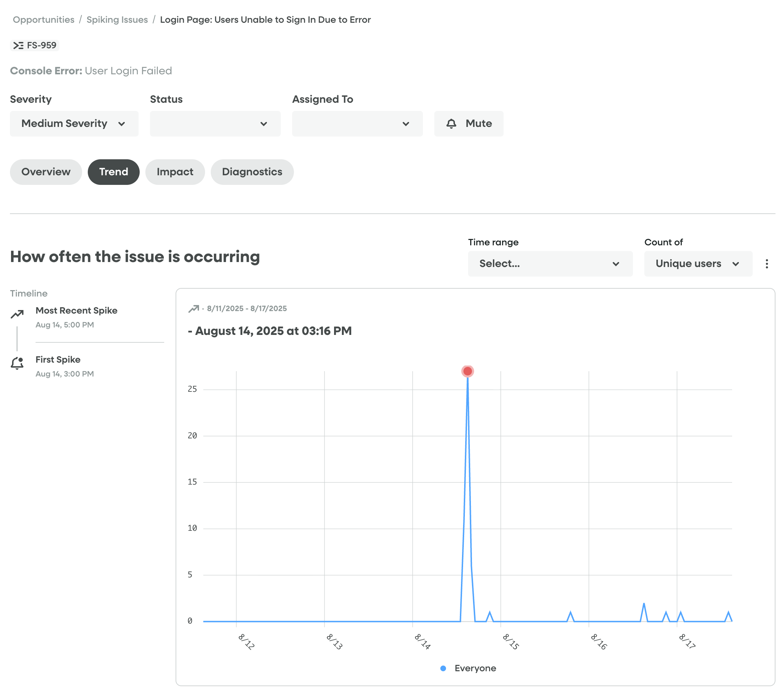Viewport: 784px width, 694px height.
Task: Click the breadcrumb title Login Page: Users Unable to Sign In
Action: [x=265, y=20]
